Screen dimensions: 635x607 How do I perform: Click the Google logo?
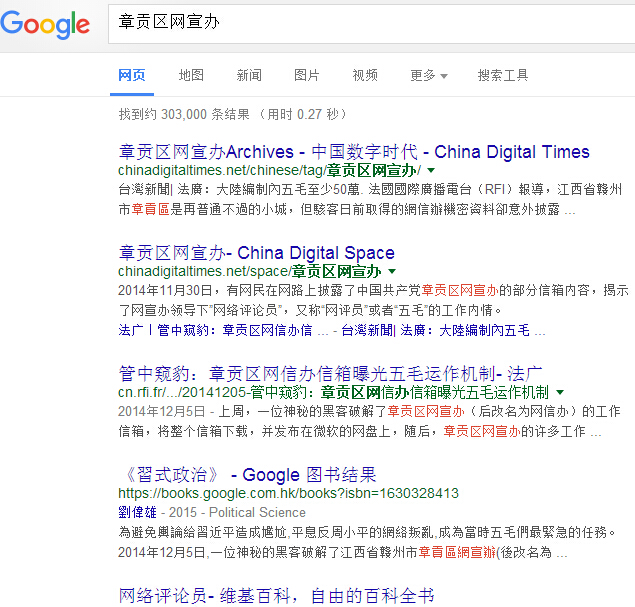[45, 23]
